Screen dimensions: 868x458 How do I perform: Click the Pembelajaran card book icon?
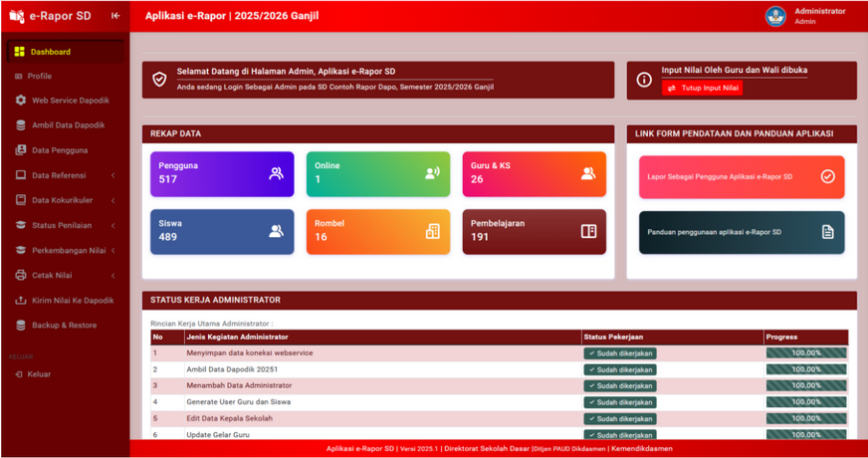[588, 231]
